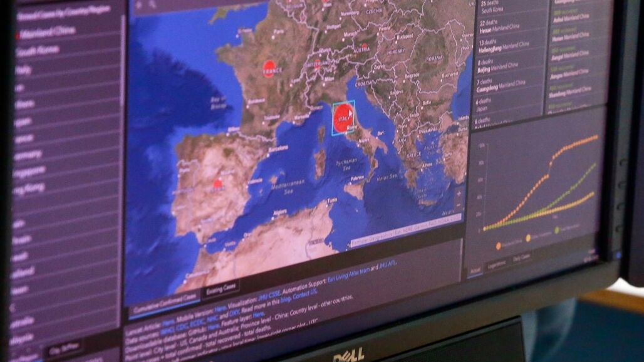Click the bookmark icon at map top-left

tap(138, 6)
